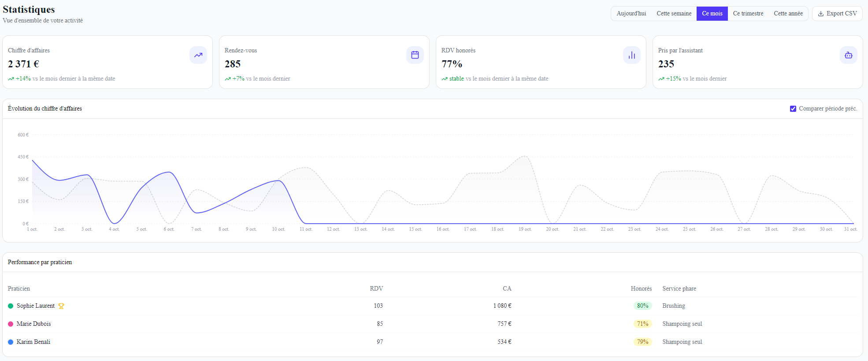The image size is (868, 361).
Task: Switch to Cette année period
Action: tap(788, 14)
